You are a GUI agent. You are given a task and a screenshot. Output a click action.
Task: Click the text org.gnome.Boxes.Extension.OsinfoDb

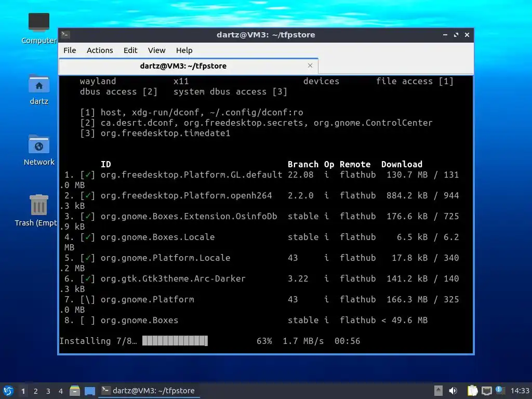[x=189, y=216]
